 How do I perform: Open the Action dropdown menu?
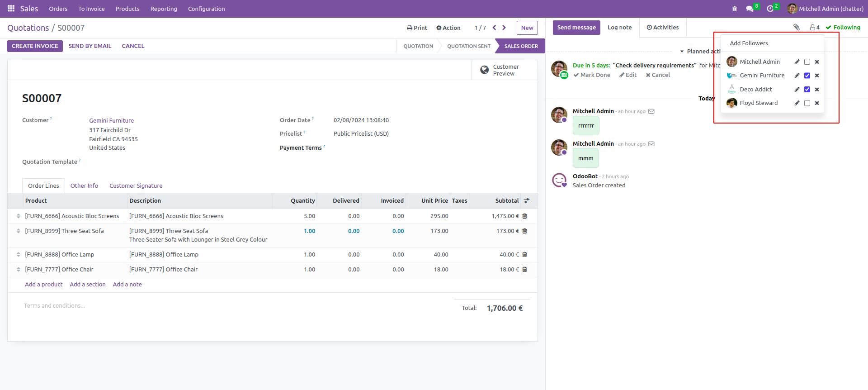coord(448,28)
